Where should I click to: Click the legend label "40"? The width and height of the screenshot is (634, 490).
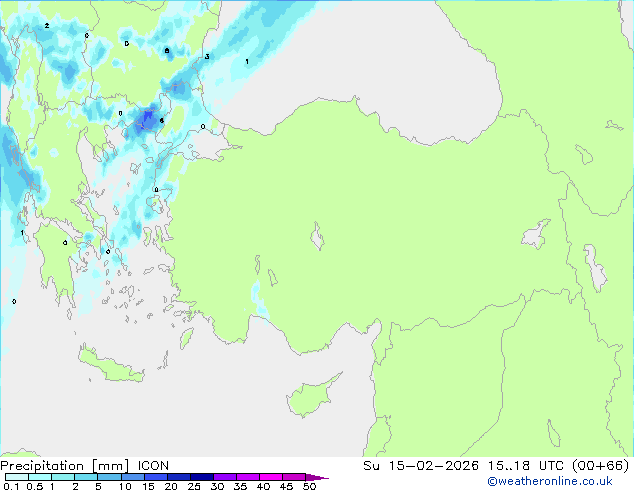point(263,486)
